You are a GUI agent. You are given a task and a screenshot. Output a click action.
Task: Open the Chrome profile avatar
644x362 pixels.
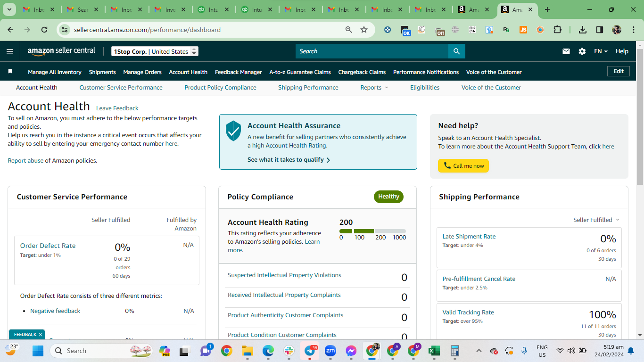click(617, 30)
